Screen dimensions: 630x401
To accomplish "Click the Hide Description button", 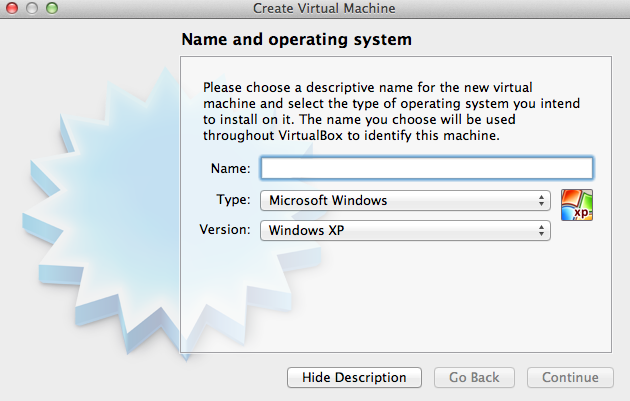I will [354, 377].
